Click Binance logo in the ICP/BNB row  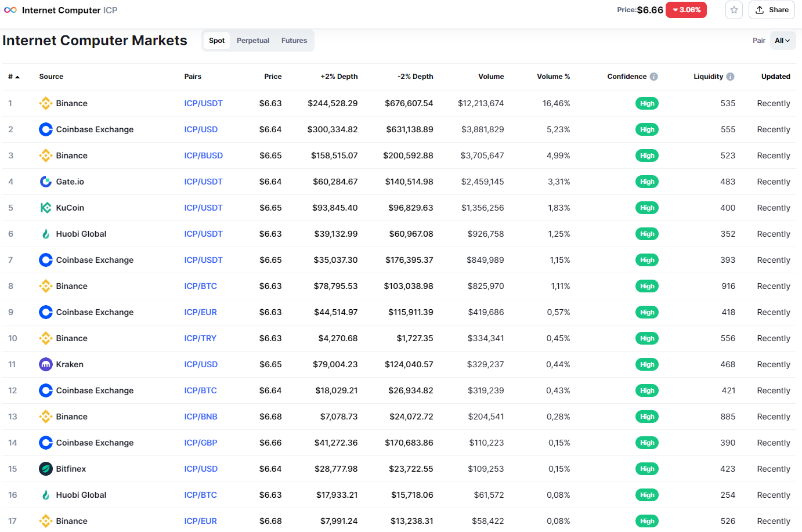(46, 417)
